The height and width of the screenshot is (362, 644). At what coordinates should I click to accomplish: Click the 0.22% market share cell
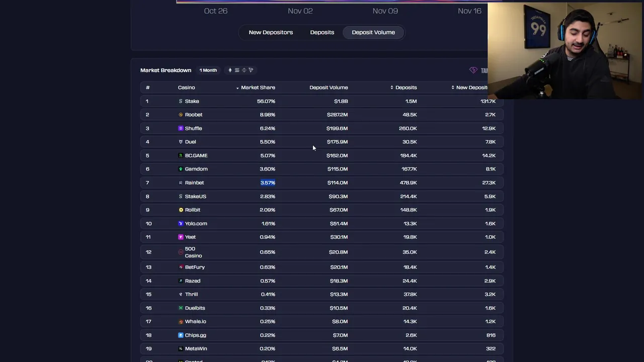tap(268, 335)
